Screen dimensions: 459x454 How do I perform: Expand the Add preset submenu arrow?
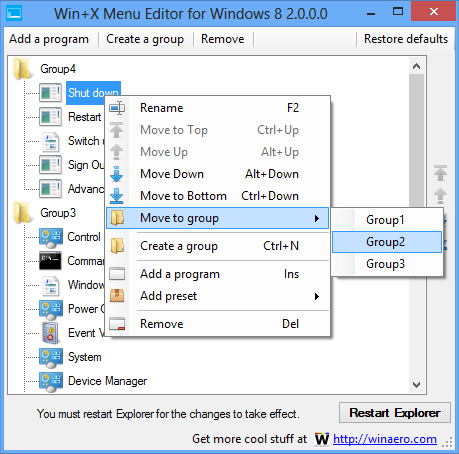317,296
